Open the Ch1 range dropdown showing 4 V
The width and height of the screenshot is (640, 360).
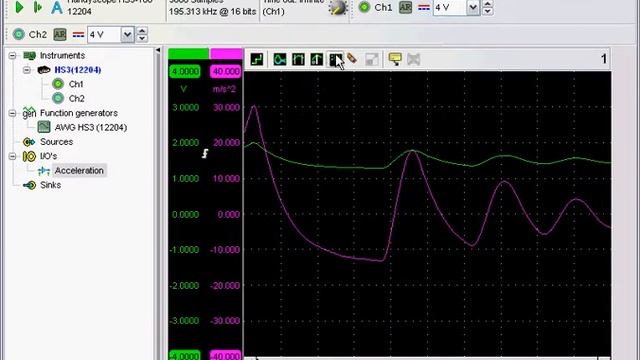pyautogui.click(x=473, y=7)
